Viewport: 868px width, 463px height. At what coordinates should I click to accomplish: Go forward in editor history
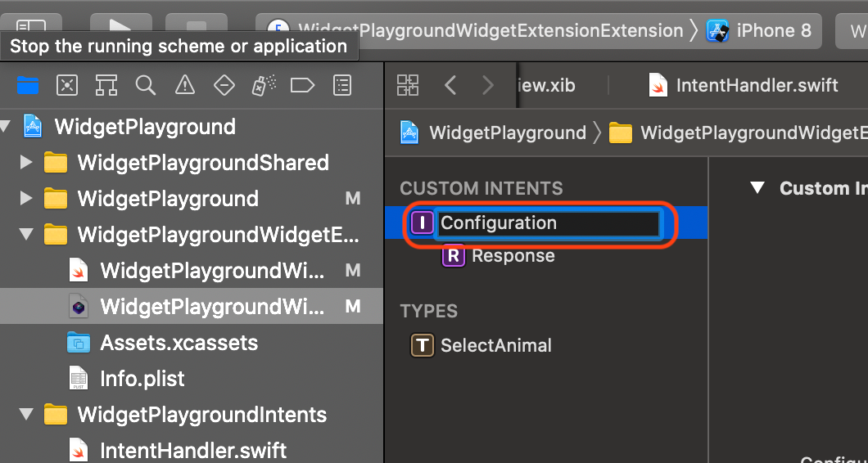point(488,85)
